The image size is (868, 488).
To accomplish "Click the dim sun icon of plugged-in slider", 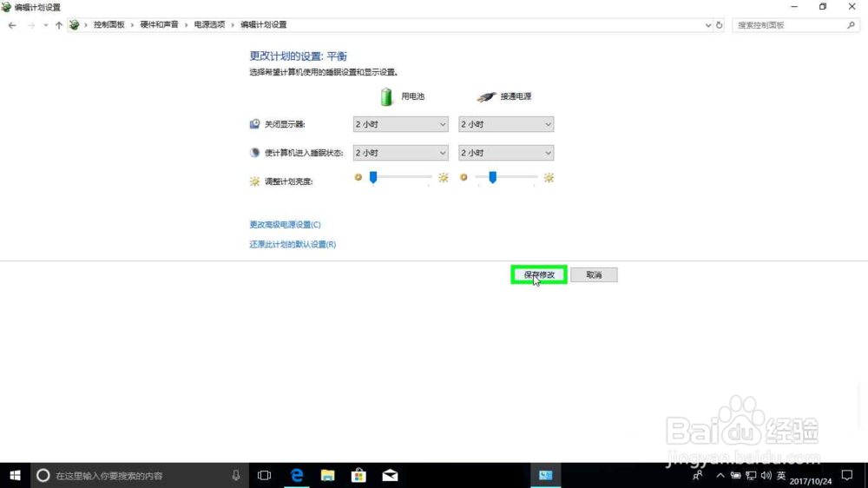I will tap(464, 177).
